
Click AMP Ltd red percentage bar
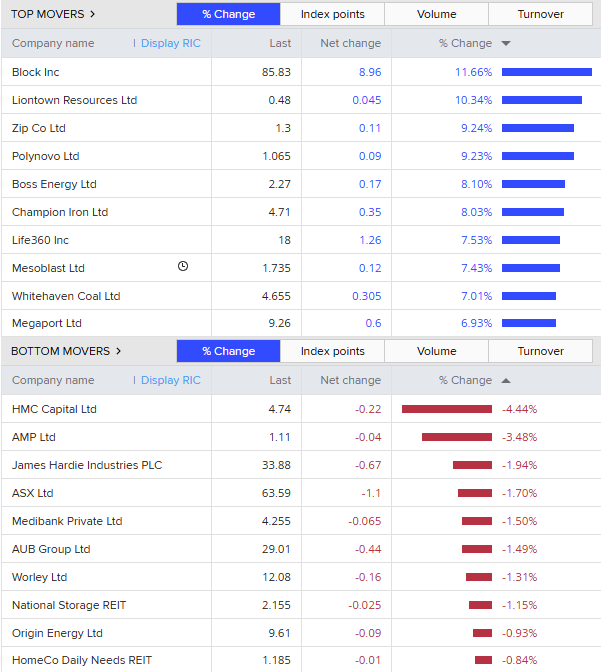(x=457, y=437)
